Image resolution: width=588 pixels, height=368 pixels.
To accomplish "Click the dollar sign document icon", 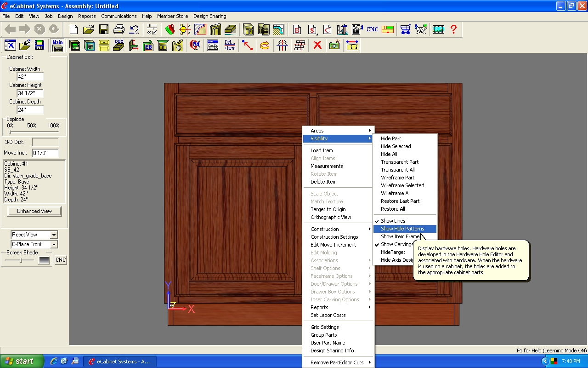I will [x=312, y=29].
